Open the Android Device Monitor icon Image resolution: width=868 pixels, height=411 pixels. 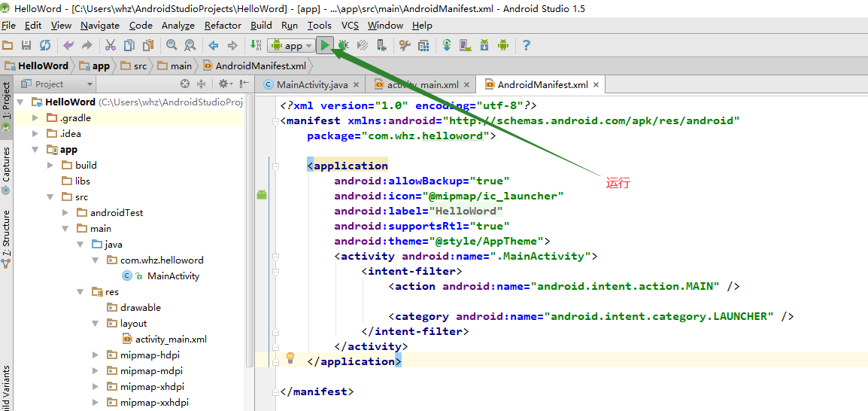point(503,45)
